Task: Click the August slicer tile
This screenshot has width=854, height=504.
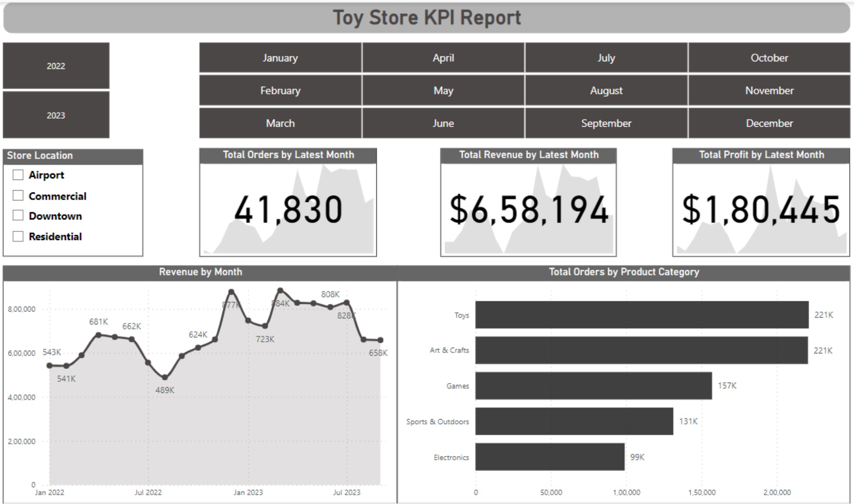Action: pos(606,91)
